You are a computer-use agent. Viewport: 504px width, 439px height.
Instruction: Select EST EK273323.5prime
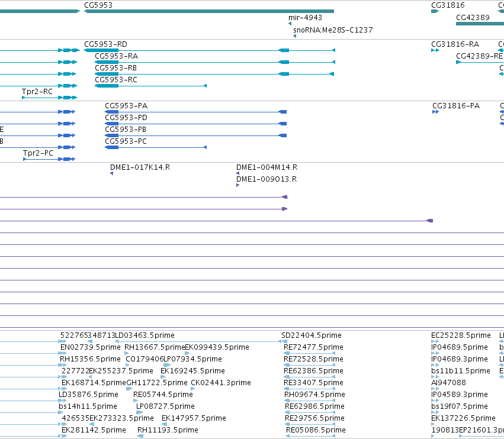pyautogui.click(x=121, y=418)
